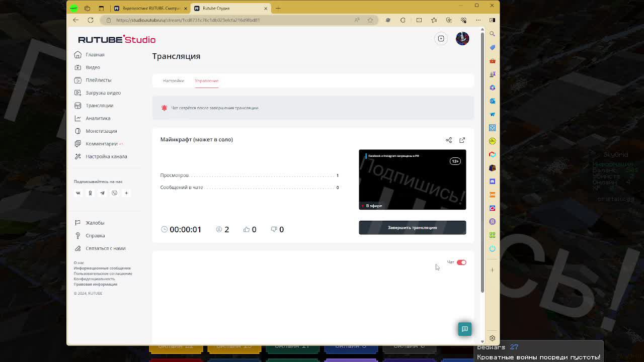
Task: Open Edge sidebar settings gear
Action: point(492,338)
